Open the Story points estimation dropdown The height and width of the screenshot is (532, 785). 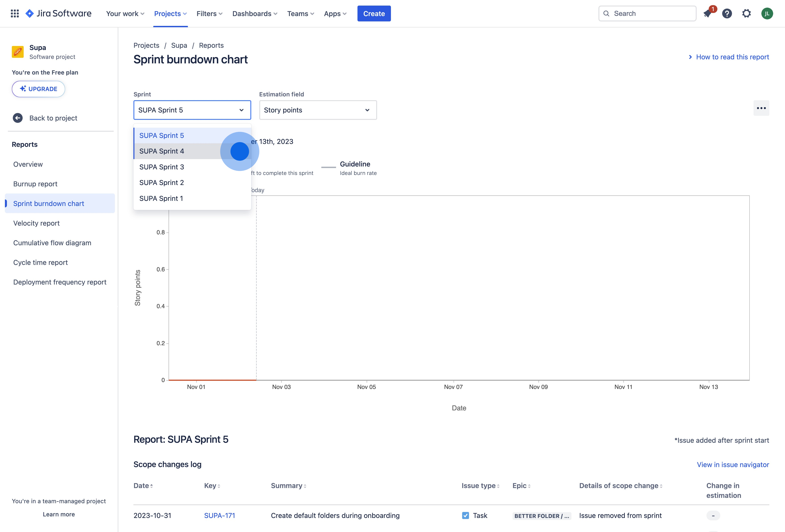pos(318,110)
